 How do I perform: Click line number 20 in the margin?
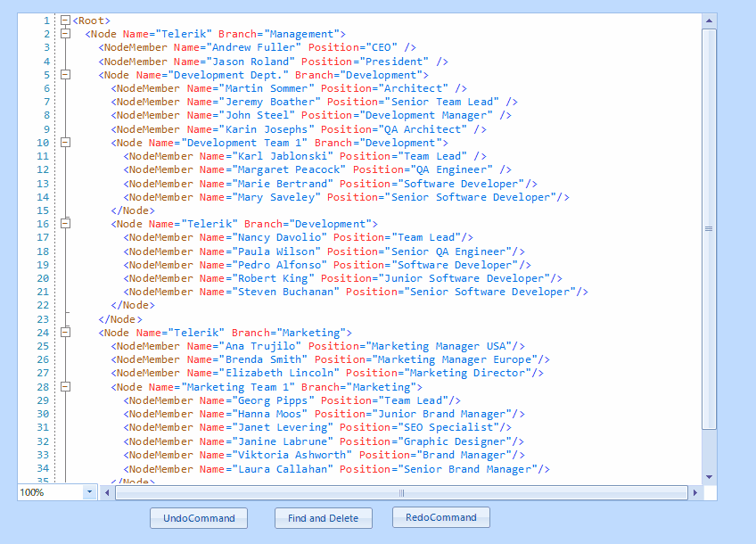(x=43, y=278)
